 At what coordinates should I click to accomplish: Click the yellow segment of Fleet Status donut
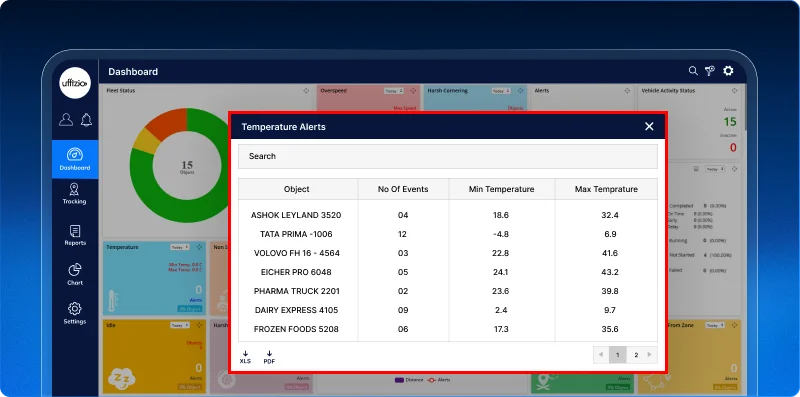click(x=146, y=141)
